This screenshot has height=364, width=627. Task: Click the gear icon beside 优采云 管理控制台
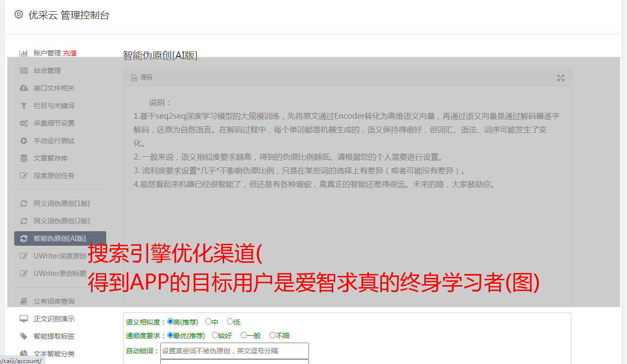(x=19, y=15)
